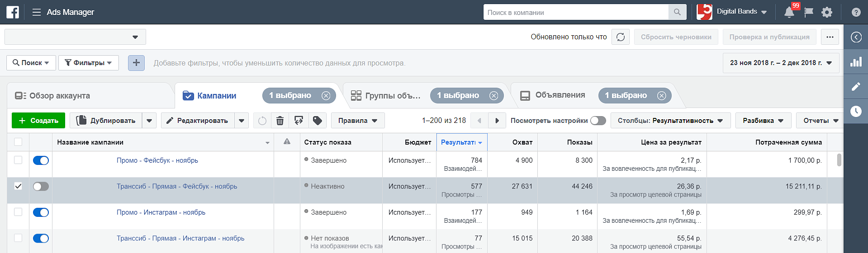Click the Digital Bands account avatar
The height and width of the screenshot is (253, 868).
(x=704, y=12)
